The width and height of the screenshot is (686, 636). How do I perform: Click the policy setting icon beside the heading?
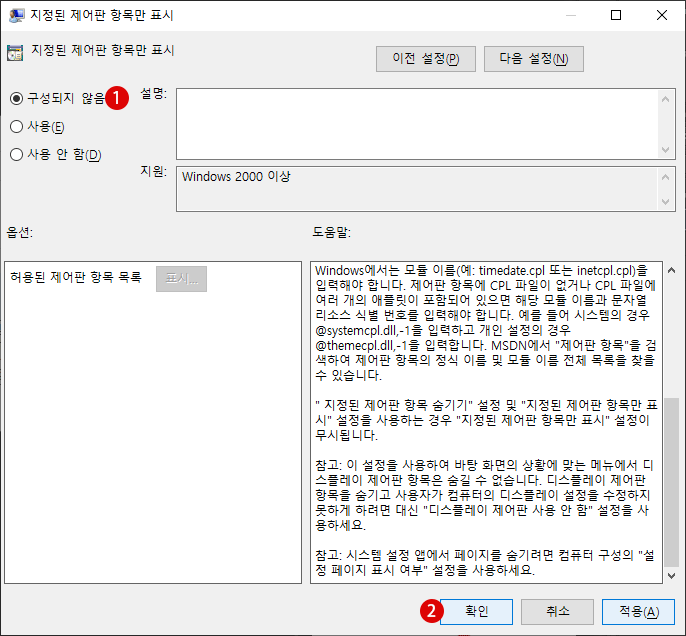point(15,52)
